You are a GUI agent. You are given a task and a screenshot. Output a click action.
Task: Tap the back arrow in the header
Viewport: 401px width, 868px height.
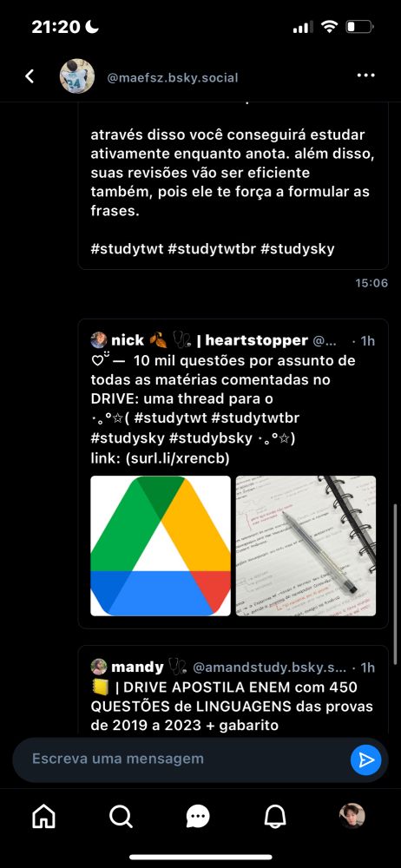[30, 76]
